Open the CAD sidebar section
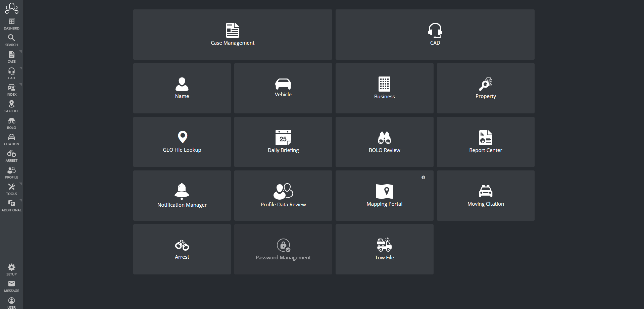 point(11,72)
